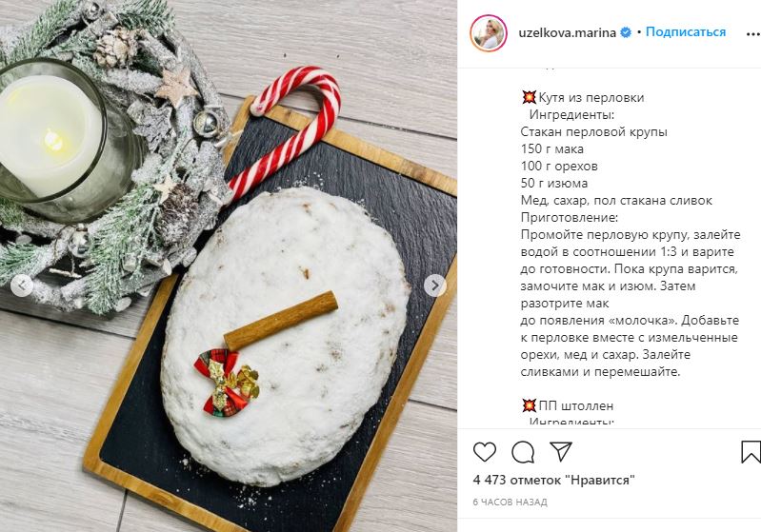
Task: Click the Ингредиенты label under Кутя
Action: [571, 115]
